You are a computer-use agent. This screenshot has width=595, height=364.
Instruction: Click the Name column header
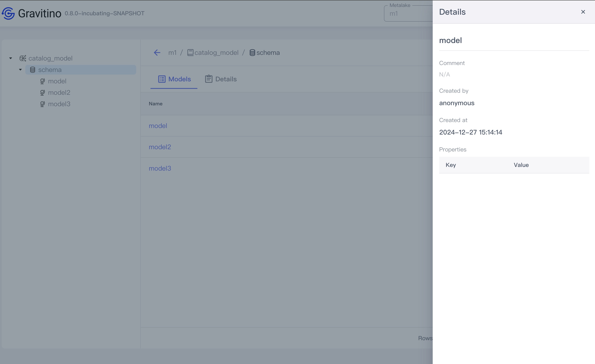coord(156,104)
